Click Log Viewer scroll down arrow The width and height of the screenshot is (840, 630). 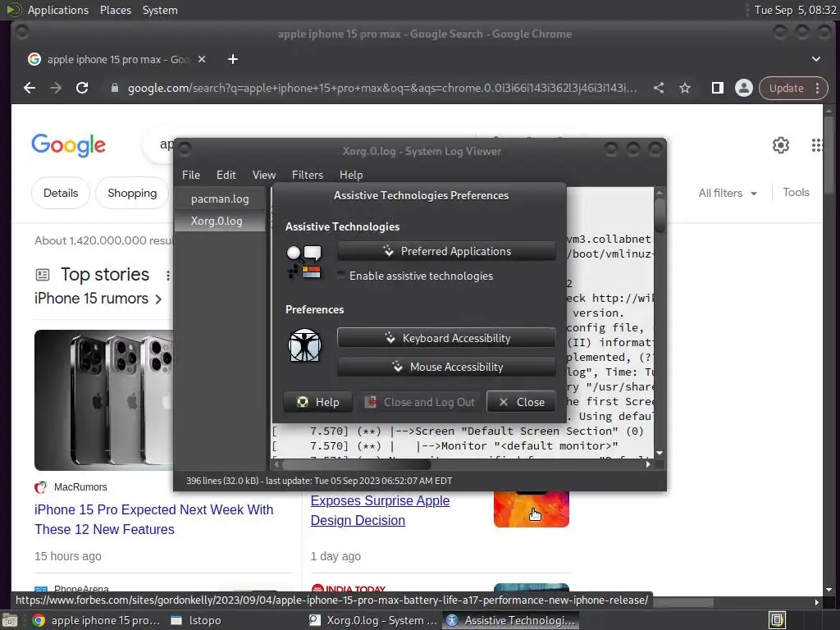[x=660, y=453]
